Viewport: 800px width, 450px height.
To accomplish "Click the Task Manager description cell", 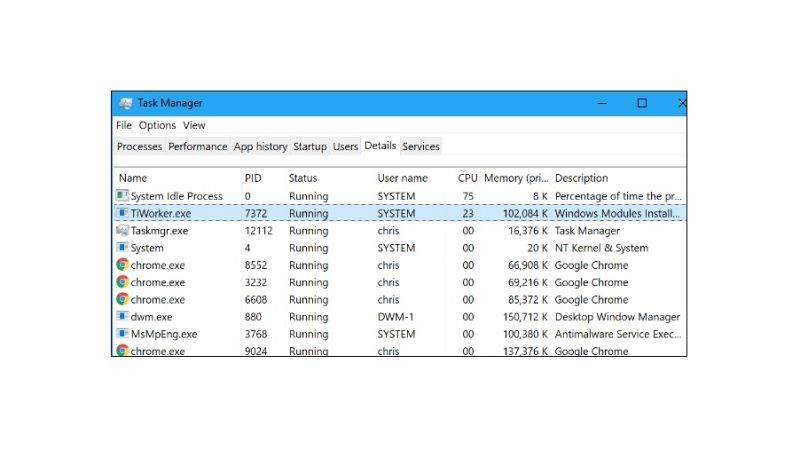I will (587, 231).
